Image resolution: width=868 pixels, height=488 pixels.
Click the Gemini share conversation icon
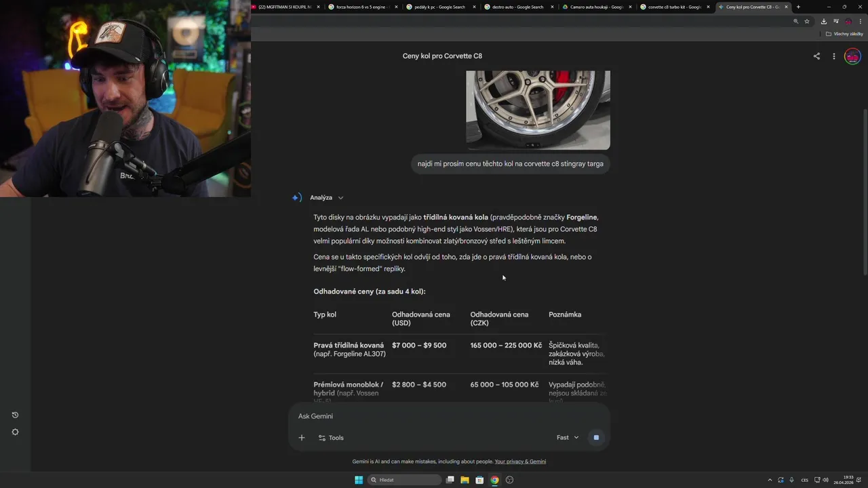[x=816, y=56]
